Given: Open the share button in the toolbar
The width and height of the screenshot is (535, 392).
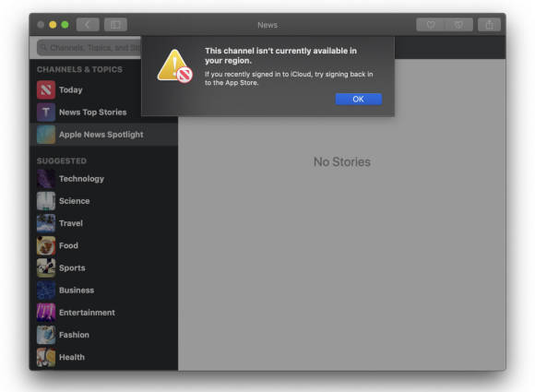Looking at the screenshot, I should coord(489,25).
